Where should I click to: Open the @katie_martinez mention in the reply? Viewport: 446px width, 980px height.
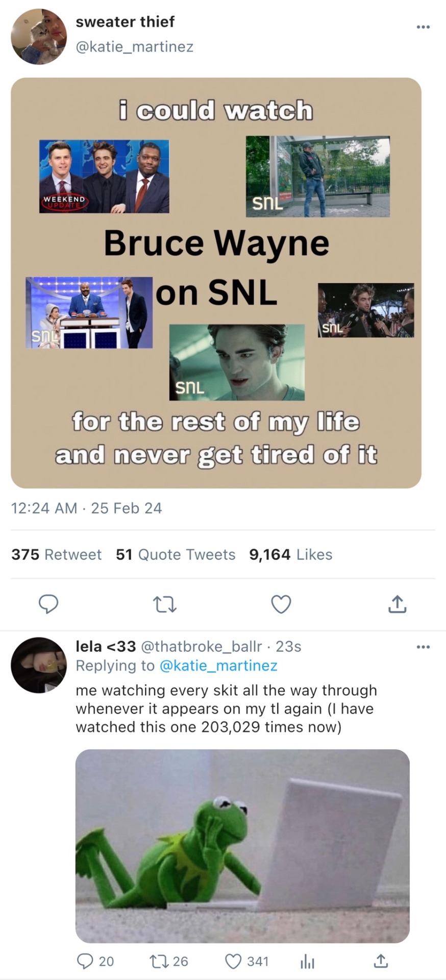218,666
